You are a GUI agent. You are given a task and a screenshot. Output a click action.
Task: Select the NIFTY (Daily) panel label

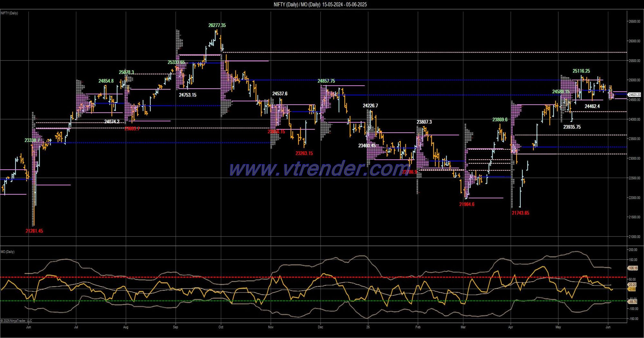pos(9,13)
